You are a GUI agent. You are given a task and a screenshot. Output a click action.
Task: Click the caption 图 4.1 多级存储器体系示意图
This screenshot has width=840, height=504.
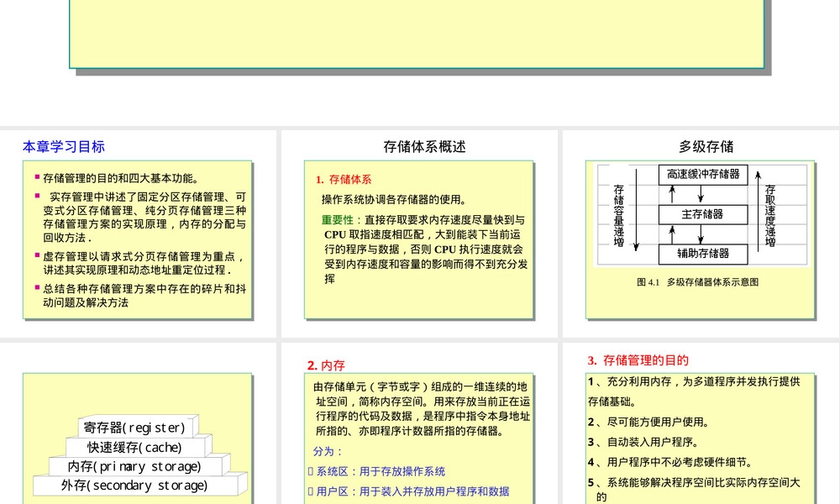697,282
